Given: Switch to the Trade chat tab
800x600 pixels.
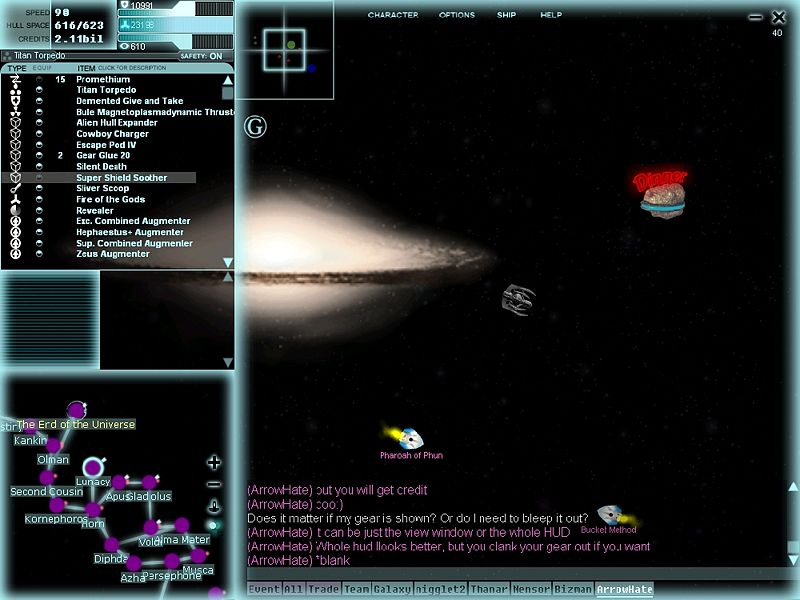Looking at the screenshot, I should click(322, 590).
